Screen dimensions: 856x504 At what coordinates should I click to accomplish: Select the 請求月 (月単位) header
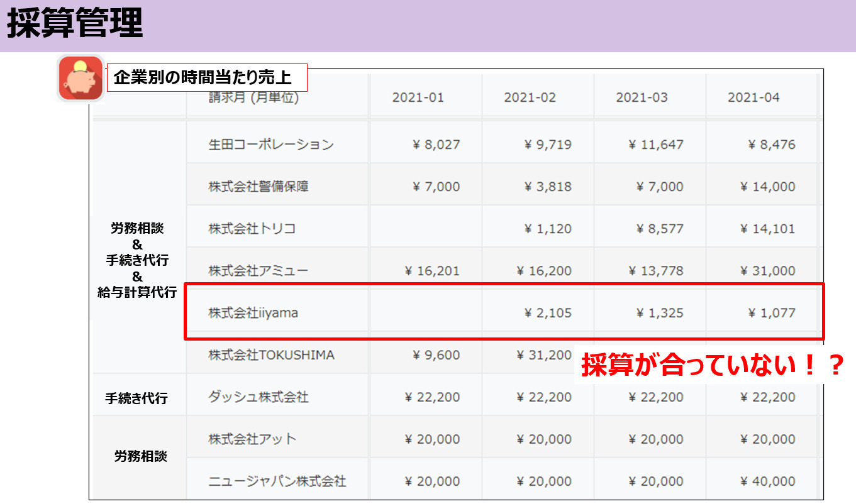(x=253, y=97)
